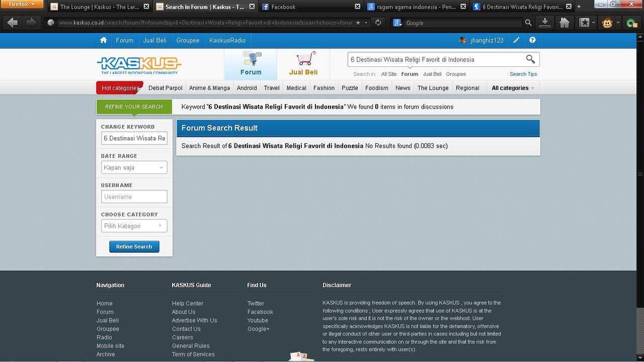Click the Kaskus home icon in the blue bar
The image size is (644, 362).
(103, 40)
